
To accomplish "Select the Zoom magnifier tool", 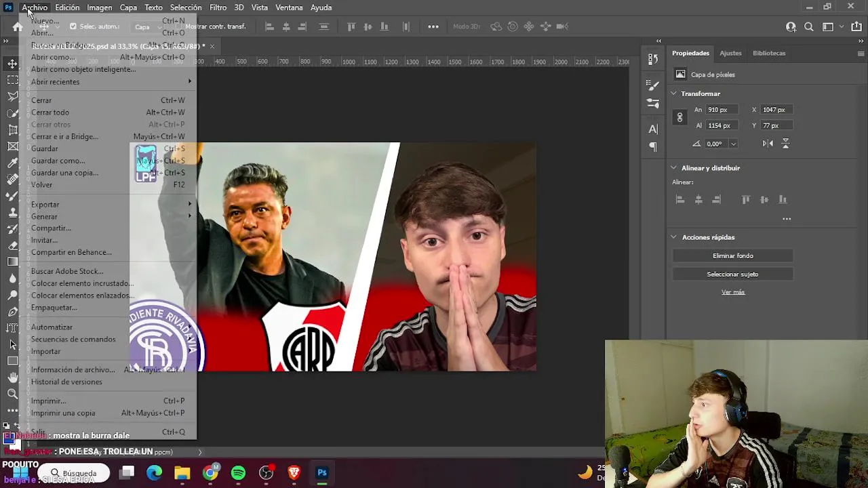I will (x=13, y=394).
